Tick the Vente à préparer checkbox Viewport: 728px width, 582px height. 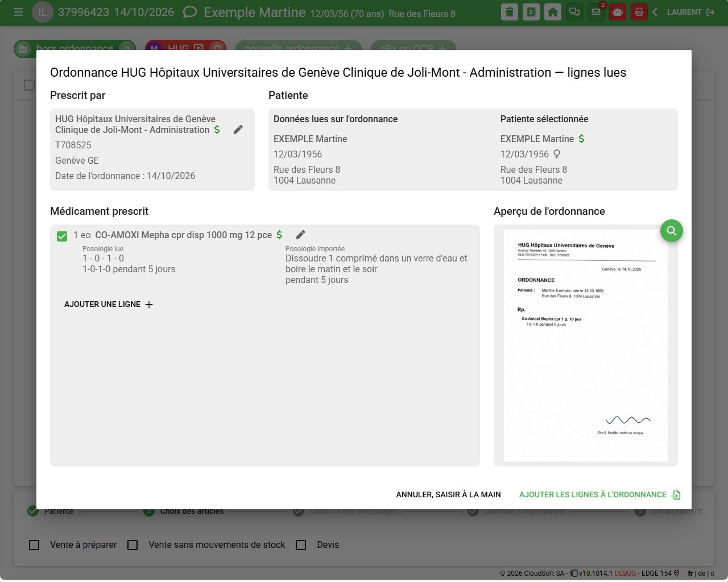point(34,545)
